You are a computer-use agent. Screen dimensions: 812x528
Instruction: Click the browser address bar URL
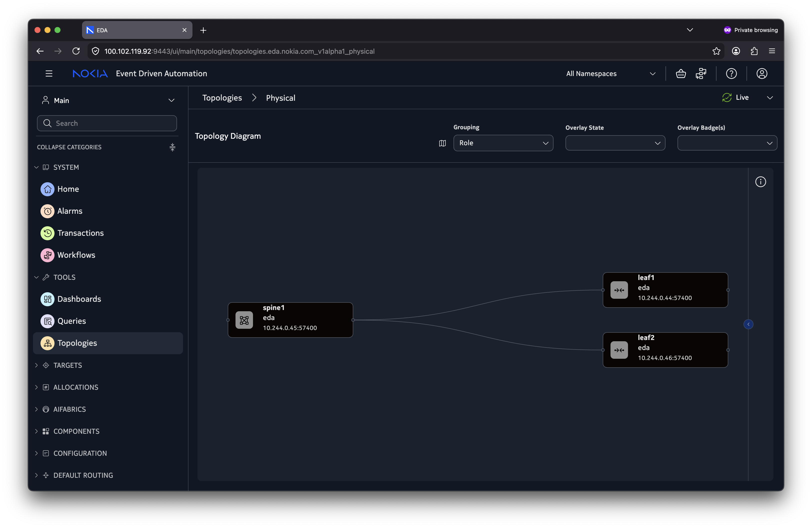pyautogui.click(x=239, y=51)
